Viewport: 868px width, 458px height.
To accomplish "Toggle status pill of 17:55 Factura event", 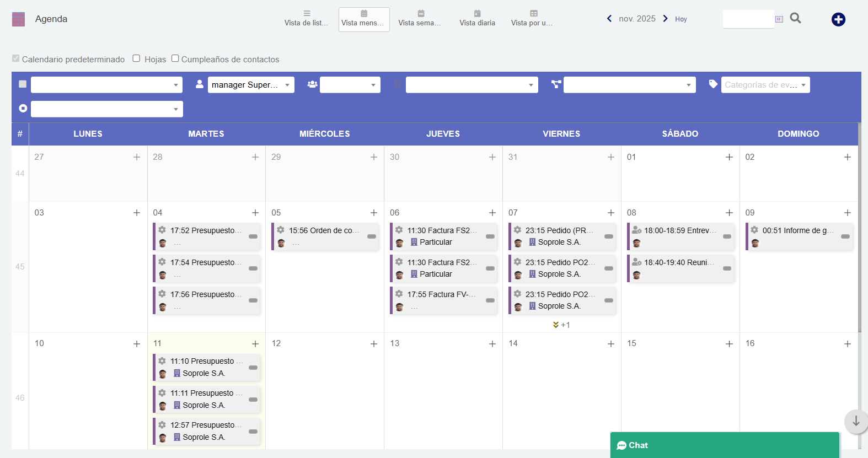I will pos(490,300).
